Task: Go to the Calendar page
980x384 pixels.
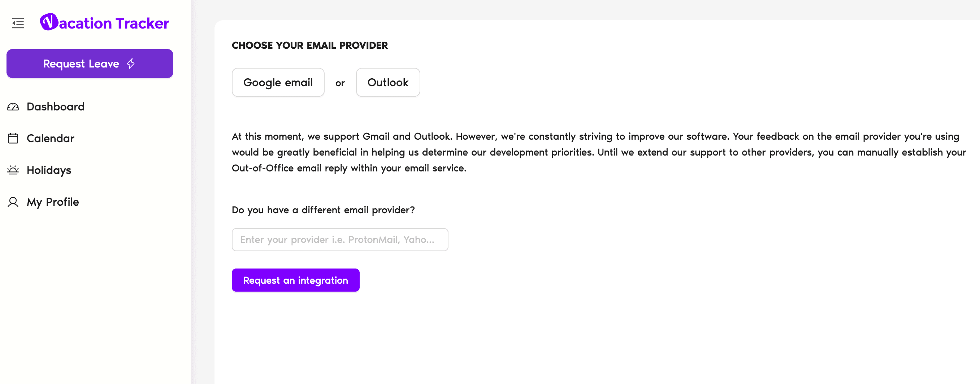Action: click(x=50, y=138)
